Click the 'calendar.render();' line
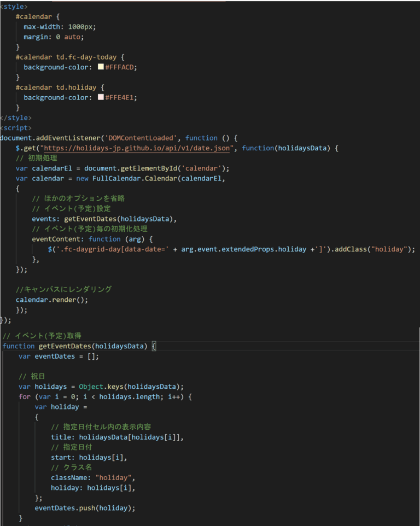 click(x=51, y=300)
